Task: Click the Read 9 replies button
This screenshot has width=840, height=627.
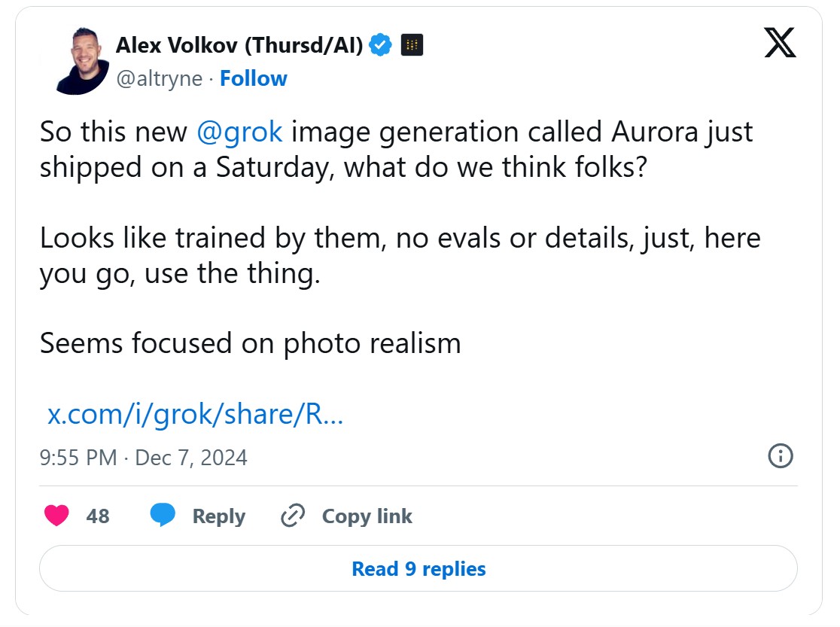Action: click(419, 569)
